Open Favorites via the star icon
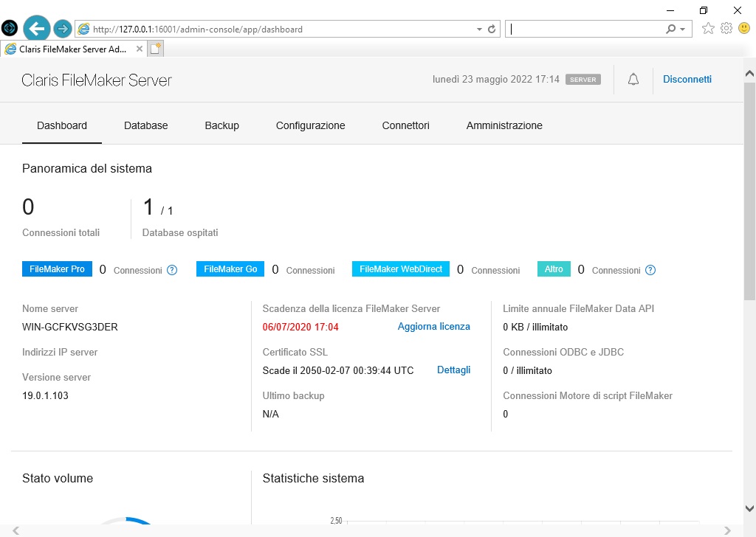756x537 pixels. tap(708, 29)
